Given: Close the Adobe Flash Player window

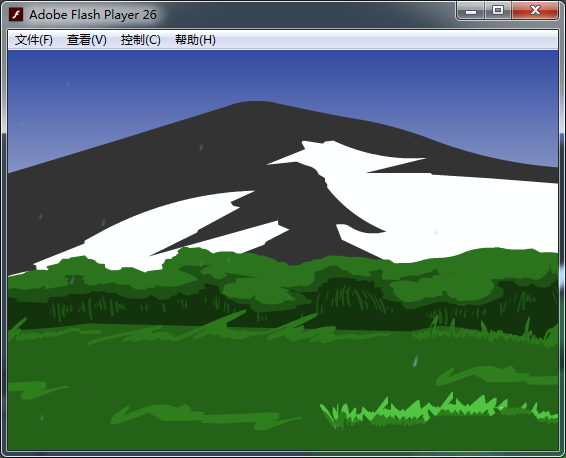Looking at the screenshot, I should [x=535, y=11].
